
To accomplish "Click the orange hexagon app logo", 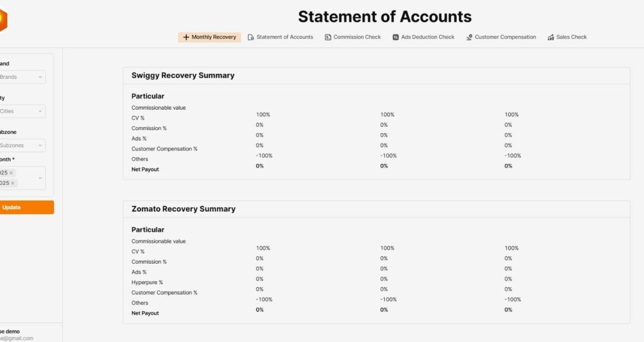I will click(2, 20).
